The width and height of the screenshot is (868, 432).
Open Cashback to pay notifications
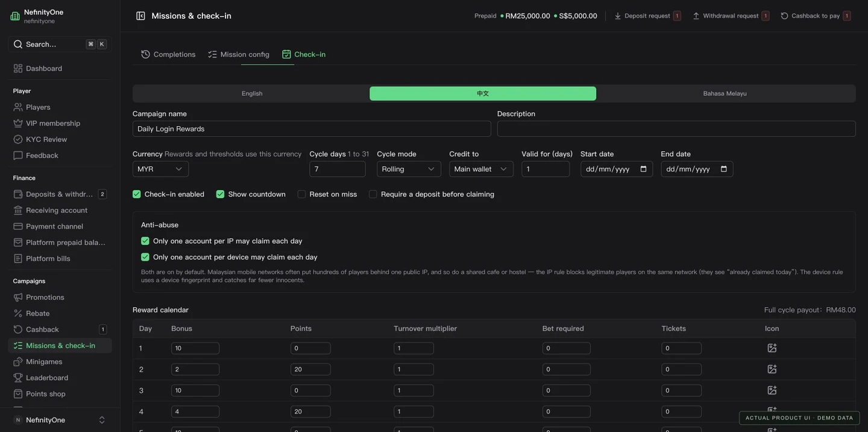pos(816,16)
